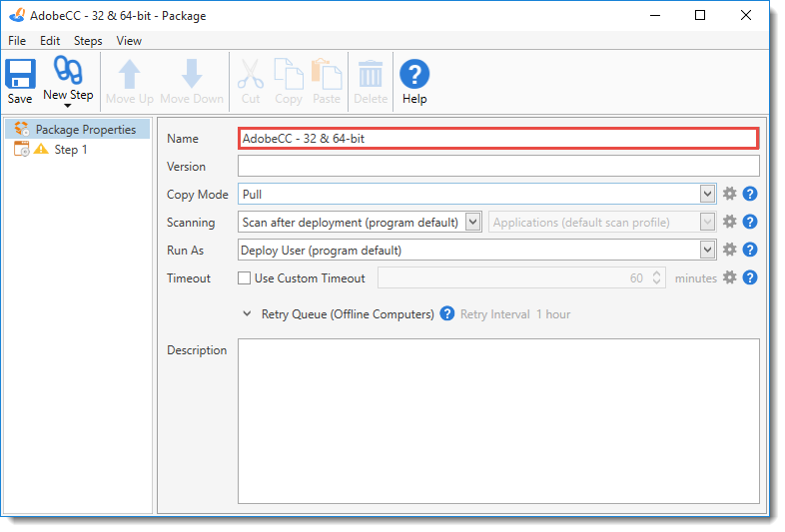Expand the Retry Queue section chevron

pos(247,314)
